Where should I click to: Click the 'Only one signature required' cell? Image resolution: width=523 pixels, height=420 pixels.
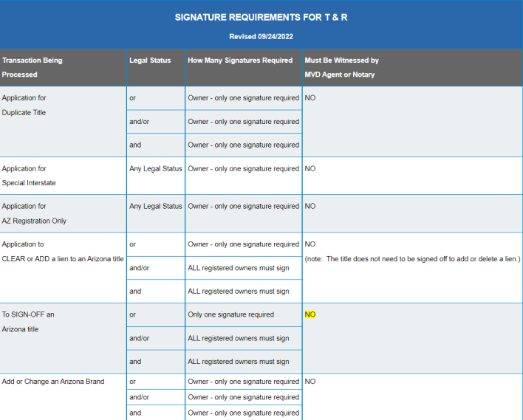pyautogui.click(x=244, y=314)
